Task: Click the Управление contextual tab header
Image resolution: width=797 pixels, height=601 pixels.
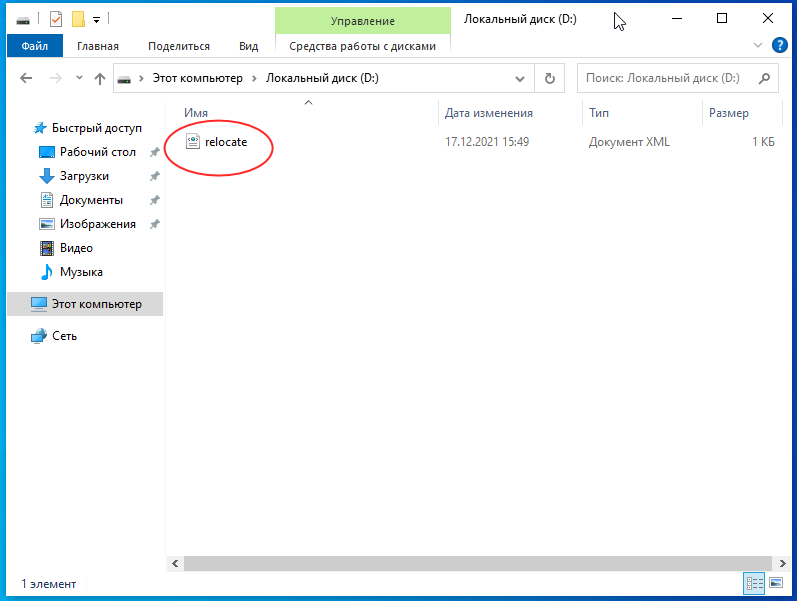Action: pyautogui.click(x=362, y=21)
